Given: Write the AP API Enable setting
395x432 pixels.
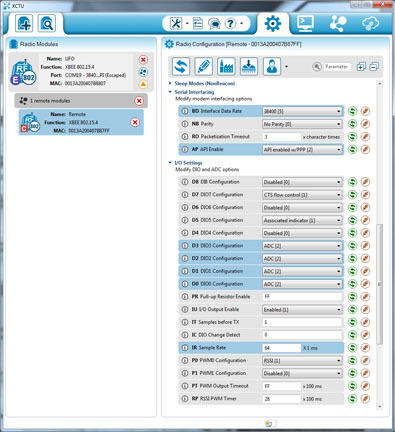Looking at the screenshot, I should point(365,149).
